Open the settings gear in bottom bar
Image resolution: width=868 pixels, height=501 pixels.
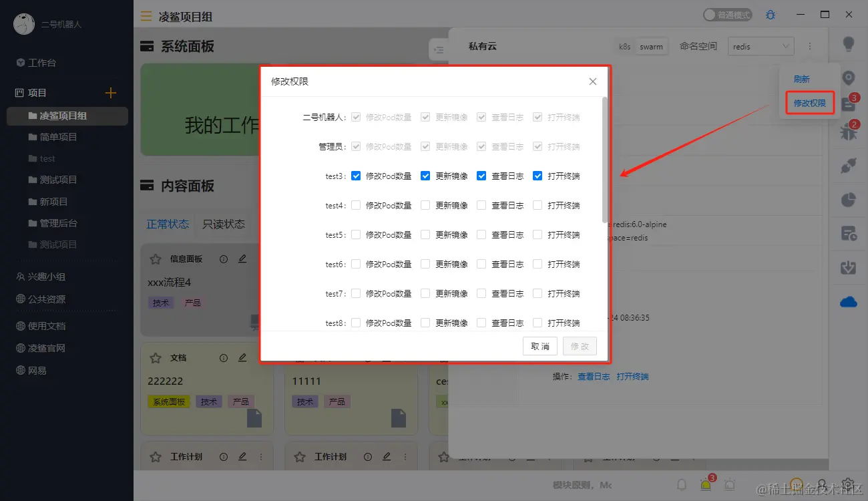pos(848,485)
